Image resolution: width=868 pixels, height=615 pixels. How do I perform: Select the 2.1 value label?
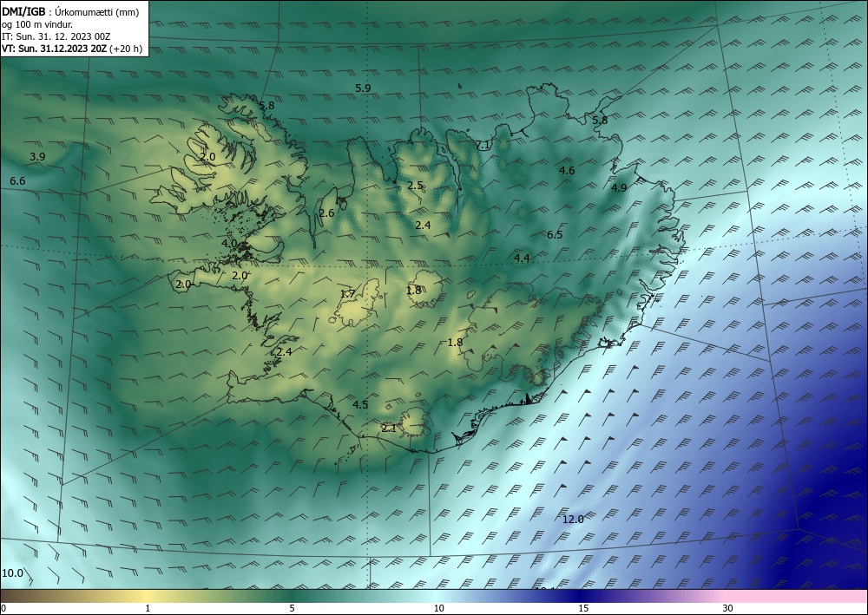pos(389,428)
